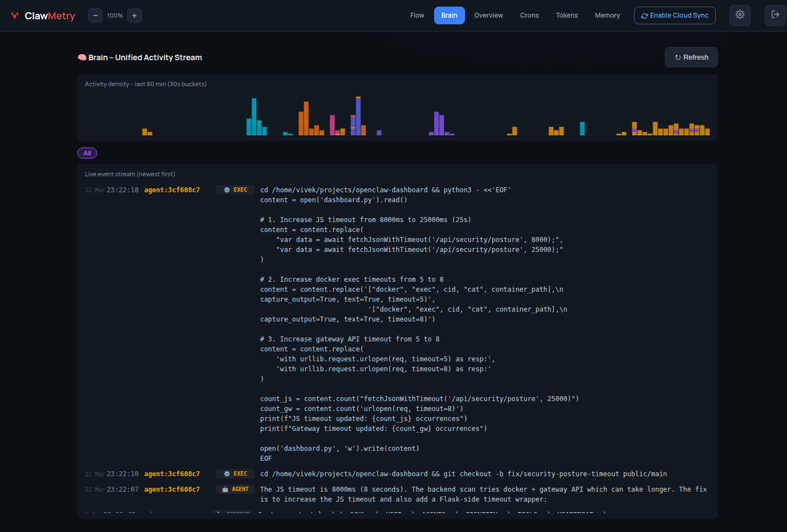The height and width of the screenshot is (532, 787).
Task: Switch to the Overview tab
Action: [x=489, y=15]
